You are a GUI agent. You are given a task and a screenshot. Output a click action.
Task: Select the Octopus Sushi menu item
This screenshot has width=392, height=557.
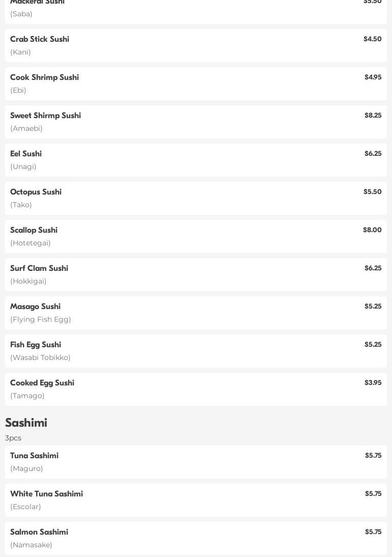36,192
